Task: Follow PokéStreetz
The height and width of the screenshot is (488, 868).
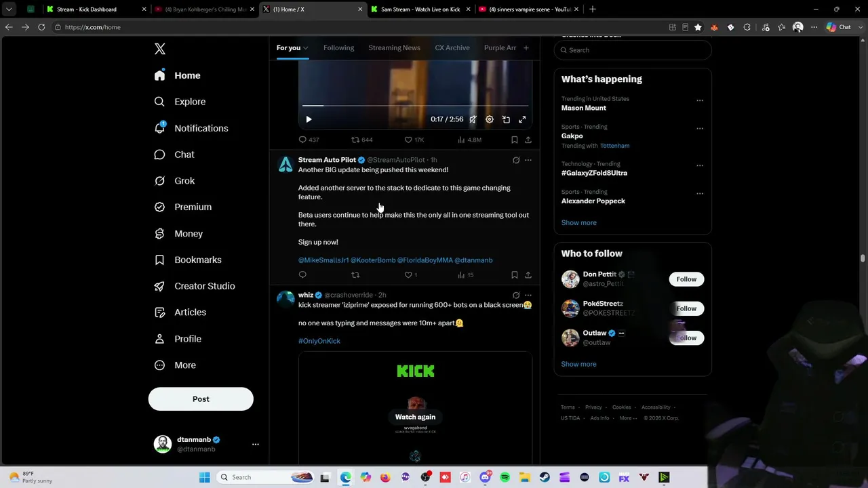Action: pos(686,308)
